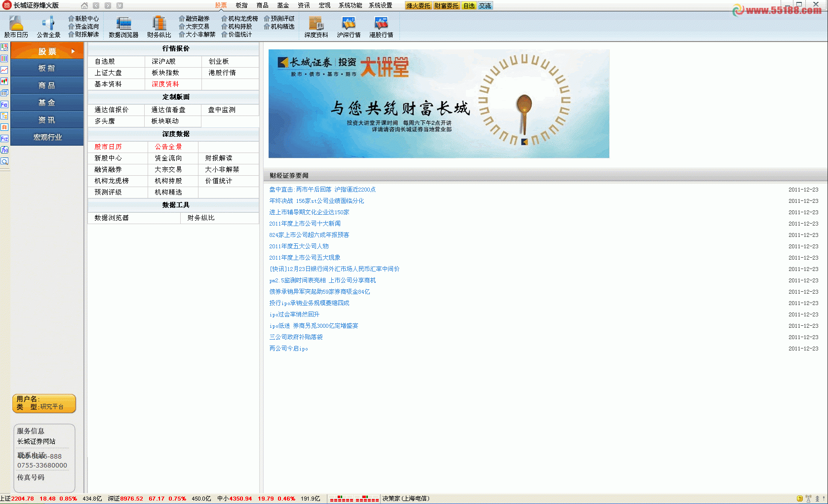Open the 深度资料 F9 toolbar icon
This screenshot has width=828, height=504.
tap(316, 26)
